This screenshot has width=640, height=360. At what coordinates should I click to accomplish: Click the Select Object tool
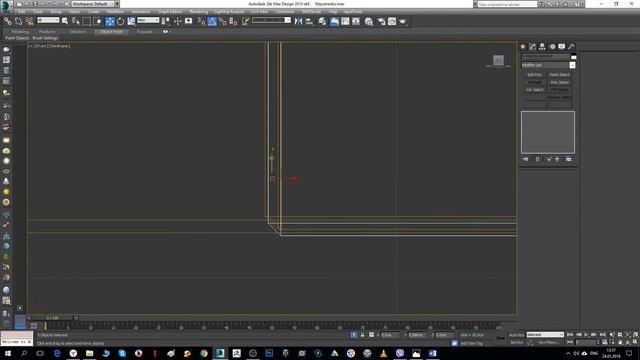point(65,21)
